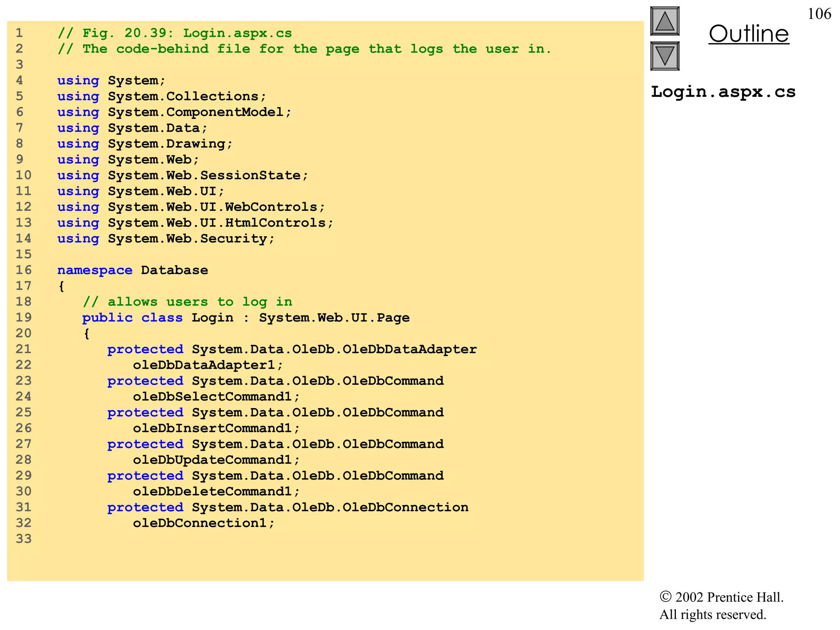
Task: Select 'namespace Database' declaration
Action: pos(132,270)
